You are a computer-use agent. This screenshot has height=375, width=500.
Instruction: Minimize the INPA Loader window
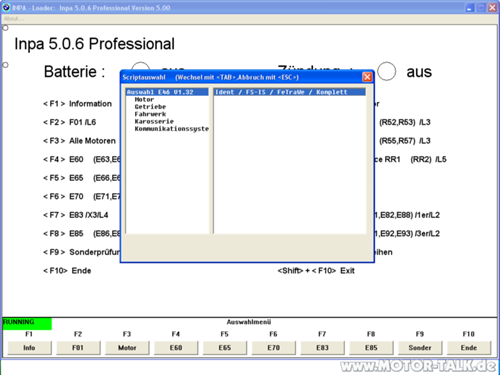tap(469, 8)
